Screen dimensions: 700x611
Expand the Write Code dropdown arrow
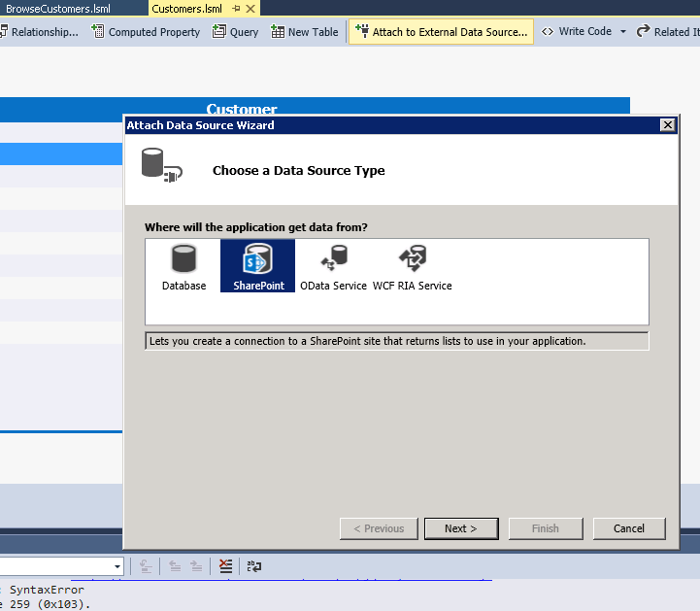click(623, 32)
